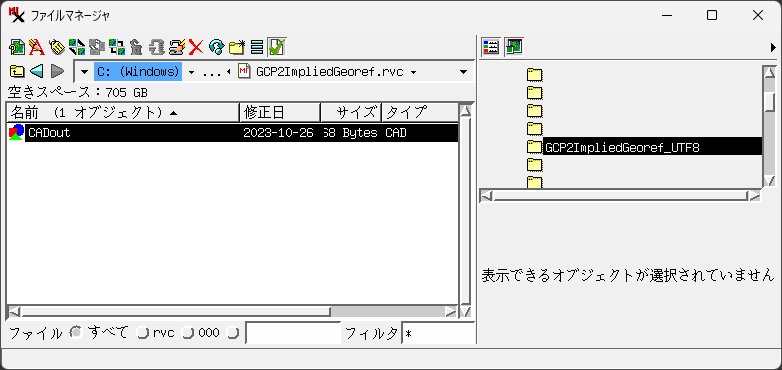Image resolution: width=782 pixels, height=370 pixels.
Task: Sort by 修正日 column header
Action: [280, 113]
